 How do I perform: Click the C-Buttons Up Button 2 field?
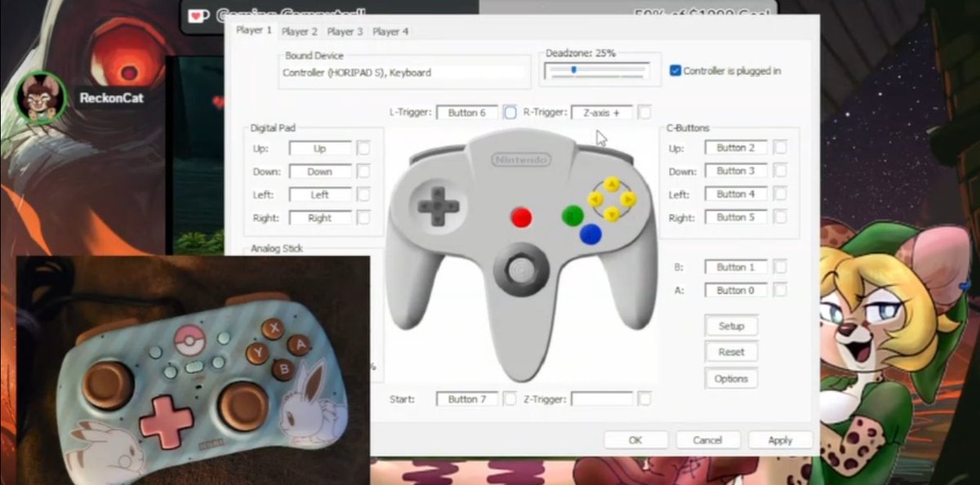click(736, 148)
